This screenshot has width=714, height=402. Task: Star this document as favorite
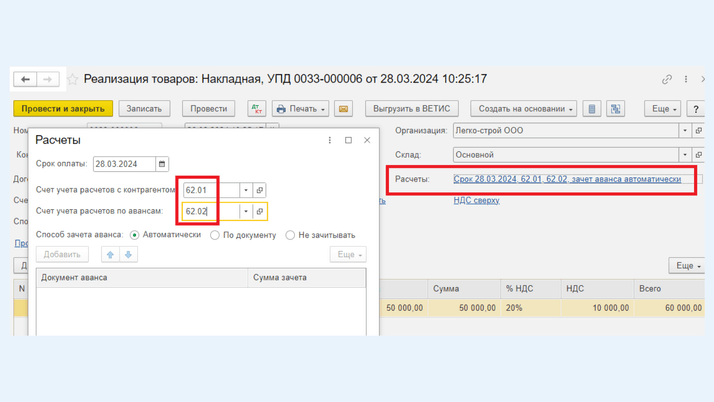coord(72,80)
